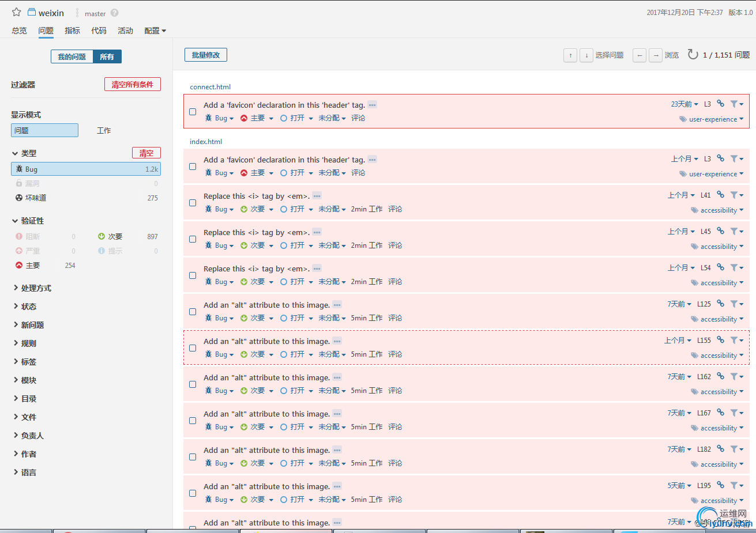Open filter funnel on the L54 issue
This screenshot has width=756, height=533.
click(736, 267)
